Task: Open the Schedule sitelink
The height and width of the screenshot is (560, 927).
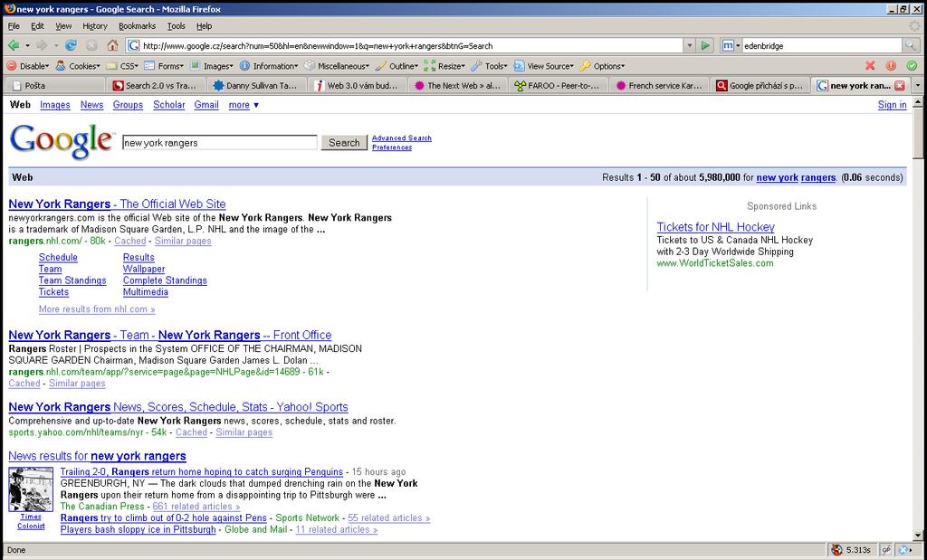Action: coord(58,258)
